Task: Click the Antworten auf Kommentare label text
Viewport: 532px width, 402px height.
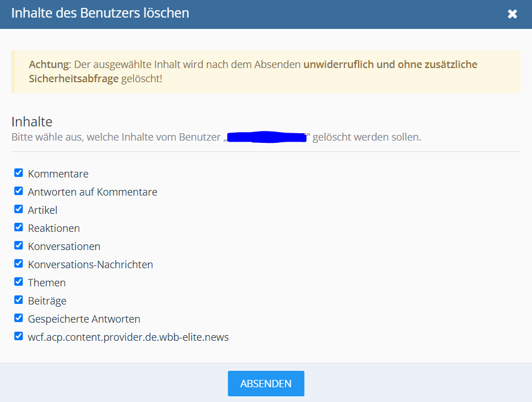Action: 92,192
